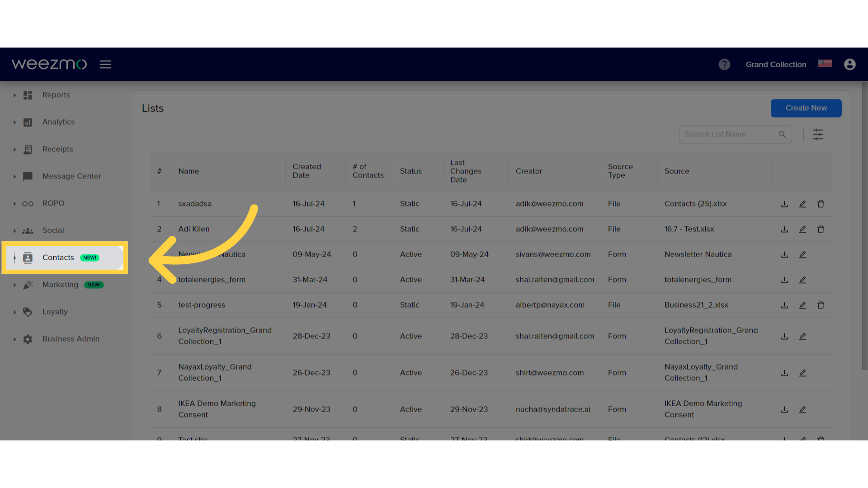
Task: Download the LoyaltyRegistration_Grand Collection_1 list
Action: coord(784,336)
